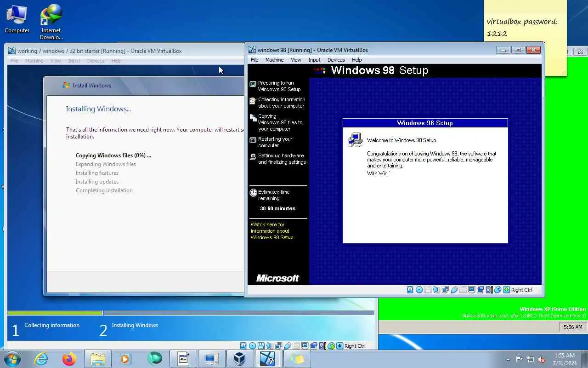588x368 pixels.
Task: Show hidden tray icons arrow
Action: click(x=508, y=359)
